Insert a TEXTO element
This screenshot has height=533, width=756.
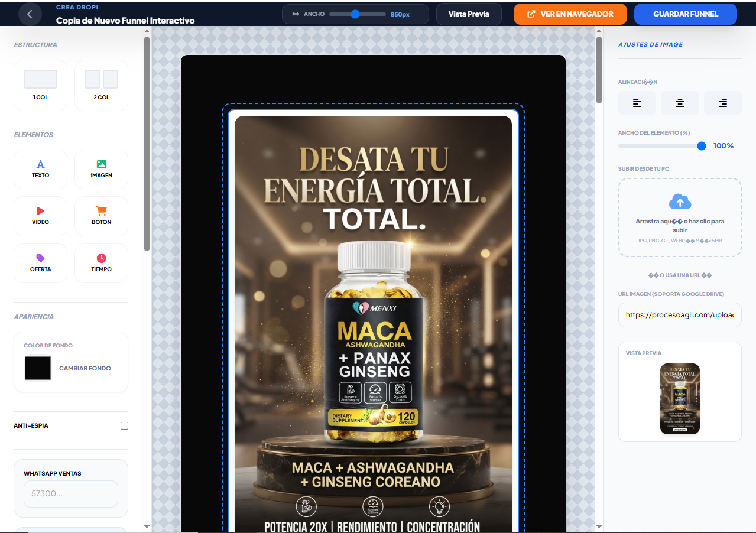tap(40, 169)
